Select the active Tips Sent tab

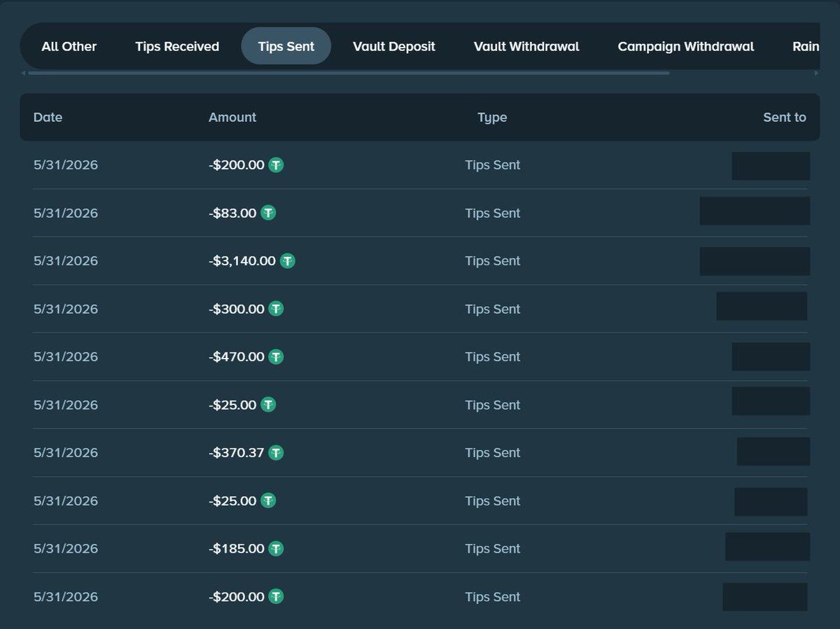pos(286,46)
